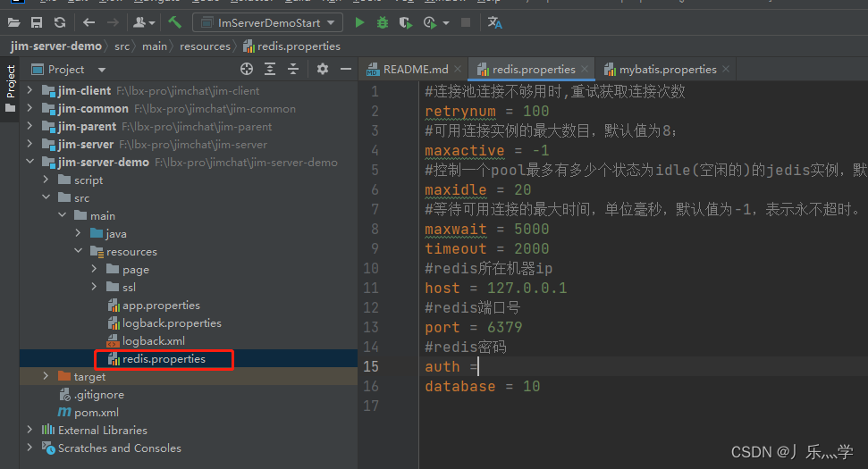Expand the page folder
Viewport: 868px width, 469px height.
point(94,270)
